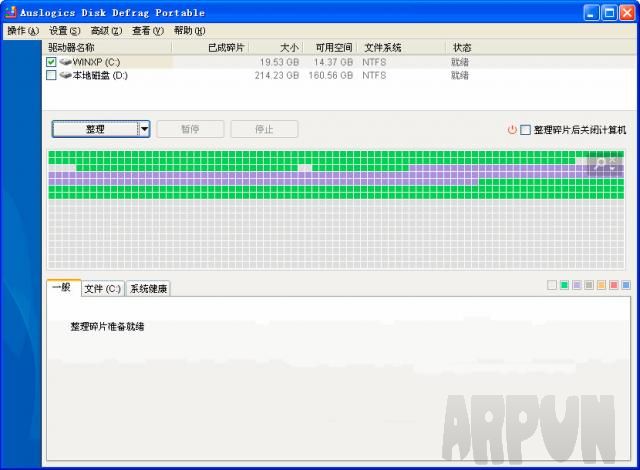Viewport: 640px width, 470px height.
Task: Click the orange legend color swatch
Action: click(x=601, y=285)
